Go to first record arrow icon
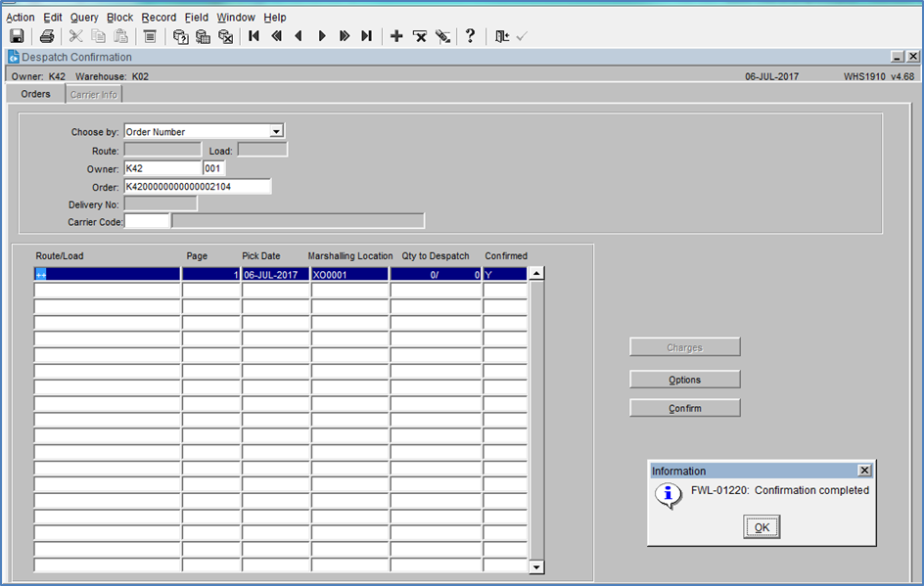Screen dimensions: 924x586 point(254,36)
